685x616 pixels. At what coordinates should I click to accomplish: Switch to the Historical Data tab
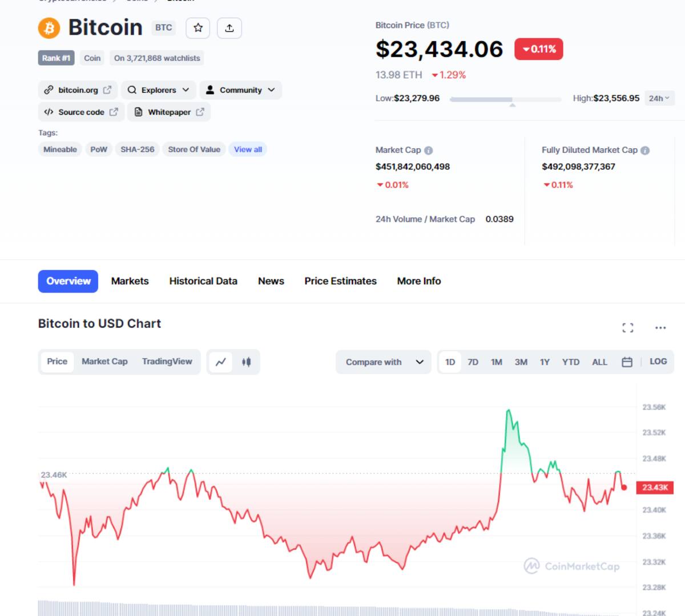point(203,281)
